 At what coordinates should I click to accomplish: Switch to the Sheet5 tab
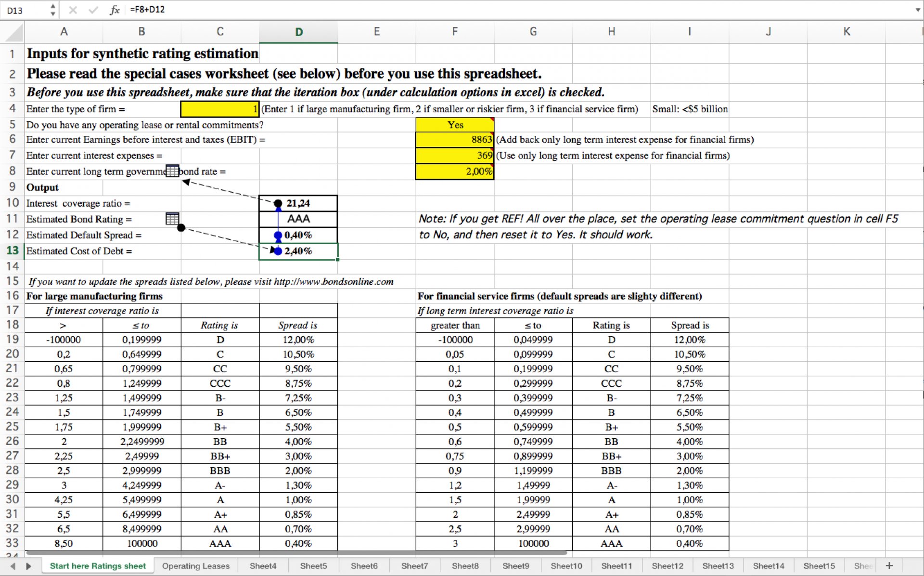coord(313,566)
